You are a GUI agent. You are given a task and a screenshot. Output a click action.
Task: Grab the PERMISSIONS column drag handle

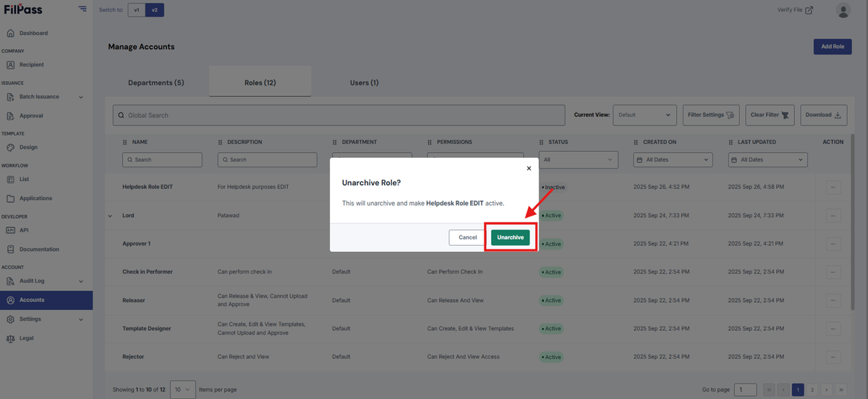[x=430, y=142]
